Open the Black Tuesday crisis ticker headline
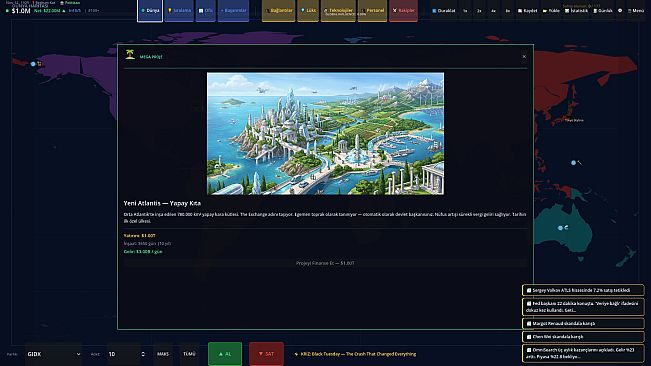 point(355,354)
